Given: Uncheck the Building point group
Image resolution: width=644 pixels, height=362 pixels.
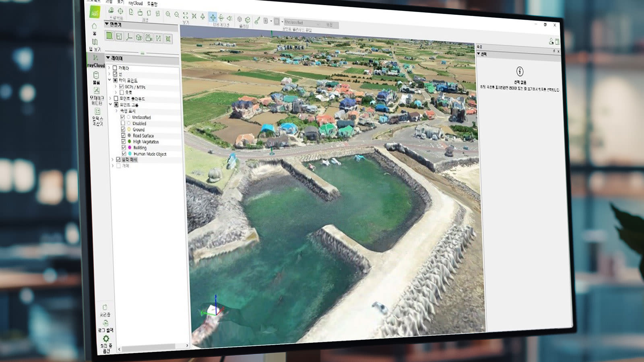Looking at the screenshot, I should (x=123, y=148).
